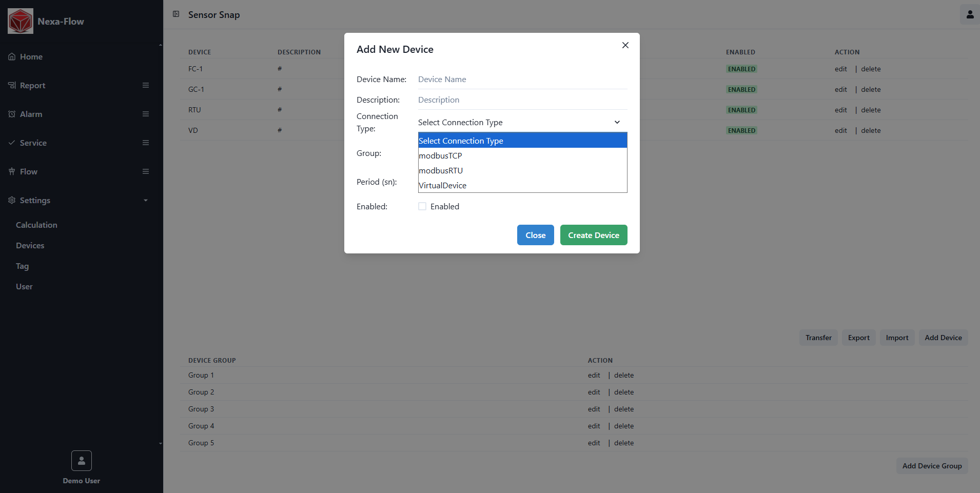Expand the Report menu hamburger
This screenshot has height=493, width=980.
coord(146,85)
